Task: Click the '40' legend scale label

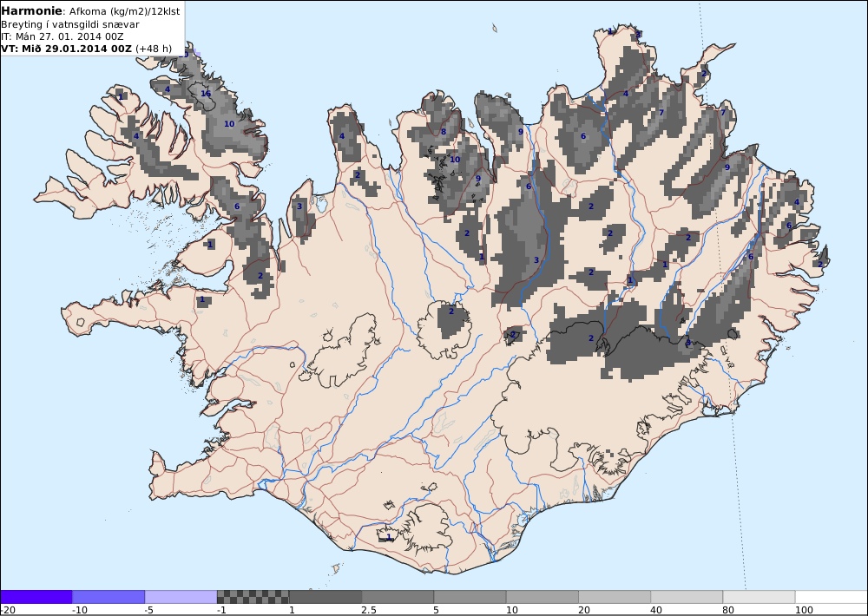Action: (x=656, y=610)
